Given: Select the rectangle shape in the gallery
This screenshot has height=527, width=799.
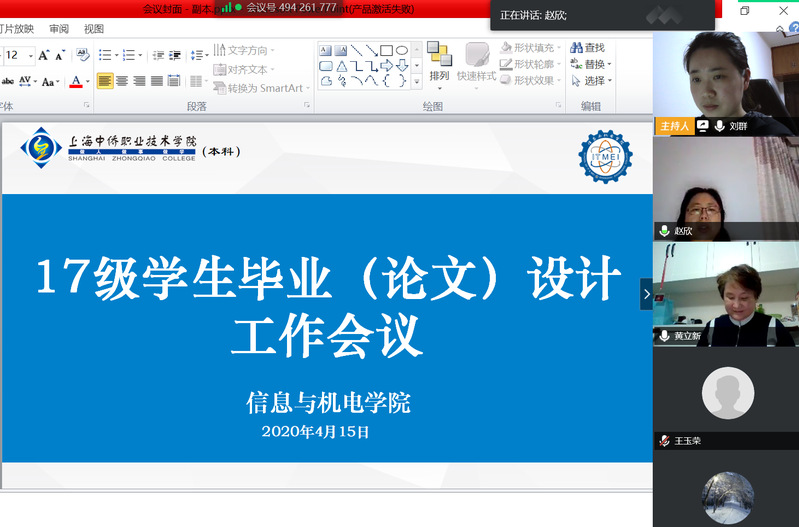Looking at the screenshot, I should (x=386, y=50).
